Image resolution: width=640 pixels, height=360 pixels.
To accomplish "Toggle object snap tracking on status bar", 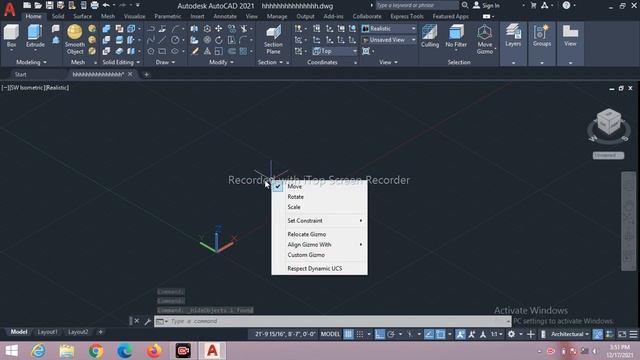I will [x=429, y=334].
